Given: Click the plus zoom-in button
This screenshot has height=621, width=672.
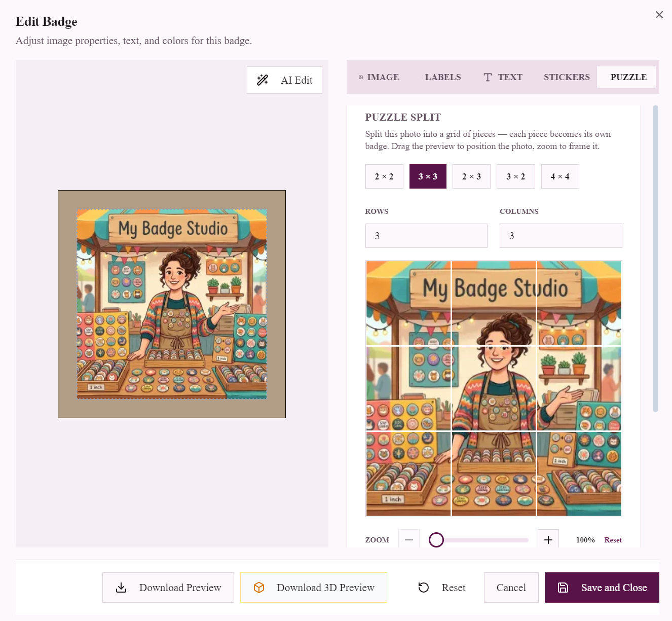Looking at the screenshot, I should point(548,540).
